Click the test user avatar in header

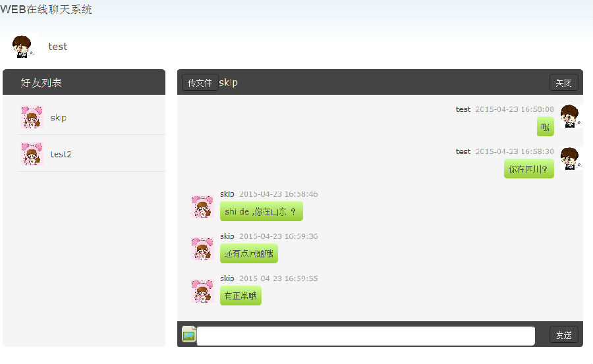coord(24,46)
